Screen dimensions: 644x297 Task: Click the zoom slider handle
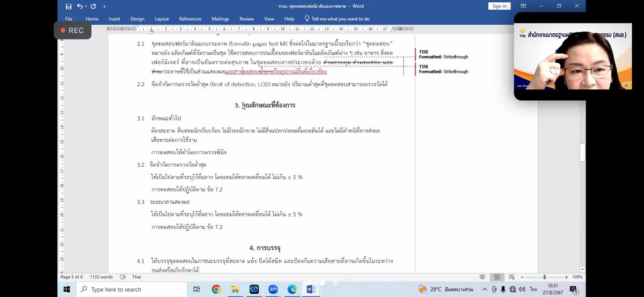pyautogui.click(x=544, y=277)
